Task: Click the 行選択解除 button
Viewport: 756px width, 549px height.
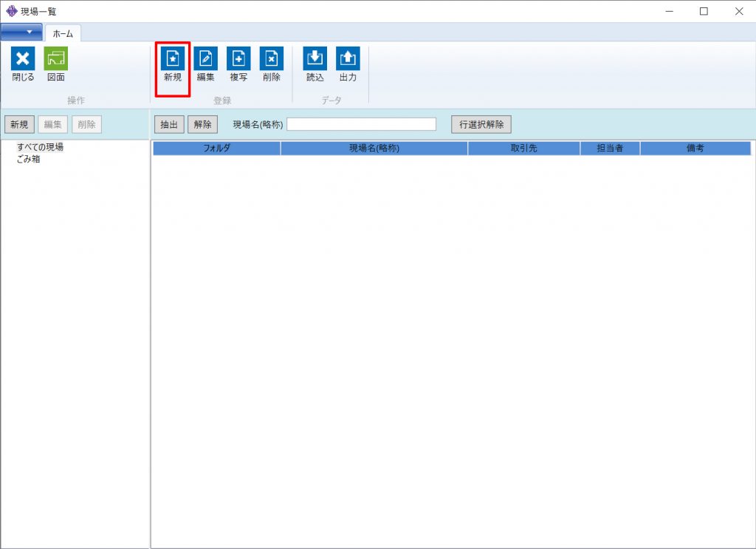Action: coord(481,124)
